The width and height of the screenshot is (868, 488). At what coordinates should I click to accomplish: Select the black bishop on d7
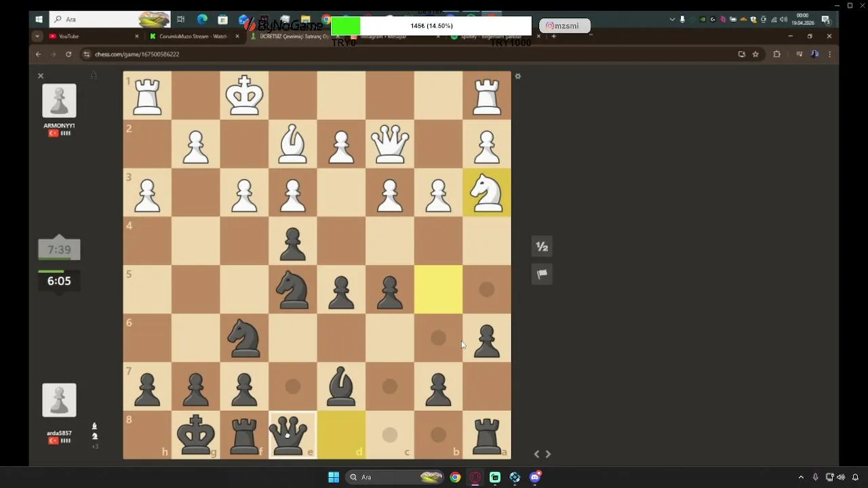click(341, 386)
